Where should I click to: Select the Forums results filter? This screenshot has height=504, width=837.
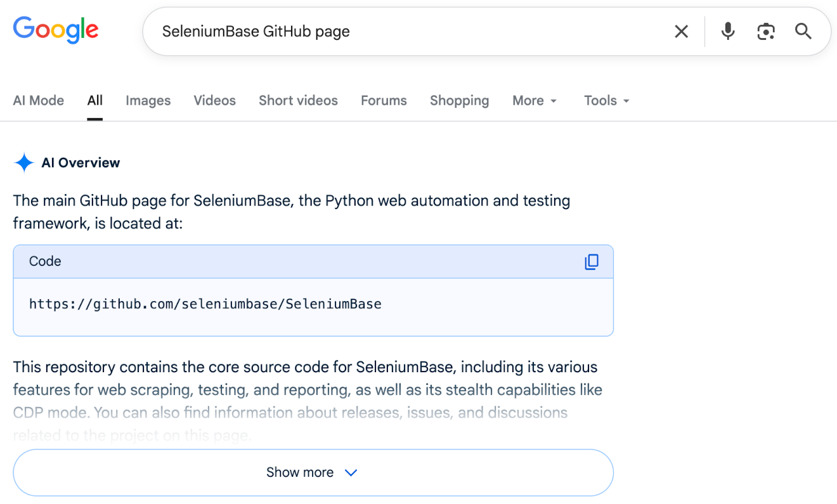click(384, 100)
